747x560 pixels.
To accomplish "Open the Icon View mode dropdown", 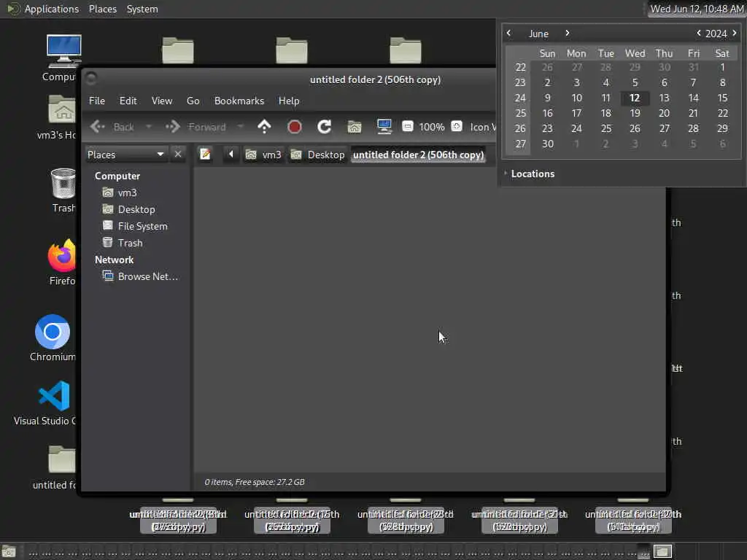I will point(483,127).
